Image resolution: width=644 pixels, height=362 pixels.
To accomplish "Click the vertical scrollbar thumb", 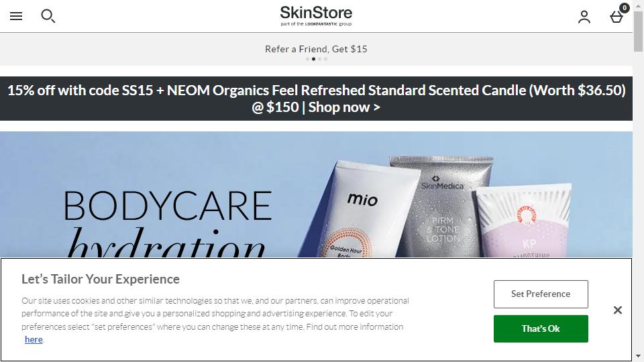I will [x=638, y=32].
